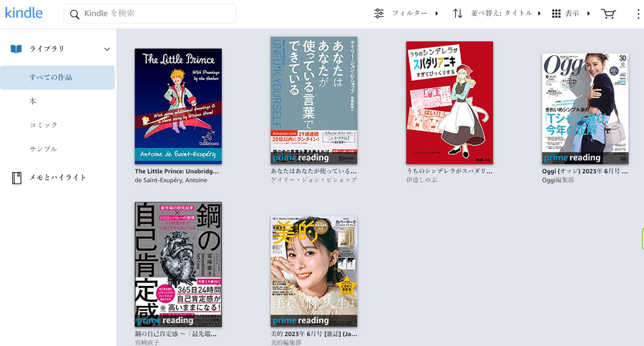The image size is (644, 346).
Task: Click author de Saint-Exupéry, Antoine
Action: (171, 180)
